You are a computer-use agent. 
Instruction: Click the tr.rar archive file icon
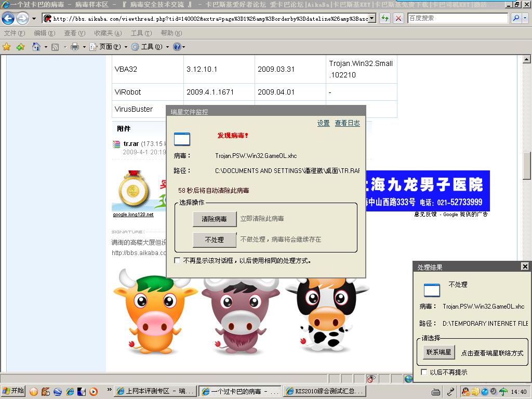(x=116, y=144)
